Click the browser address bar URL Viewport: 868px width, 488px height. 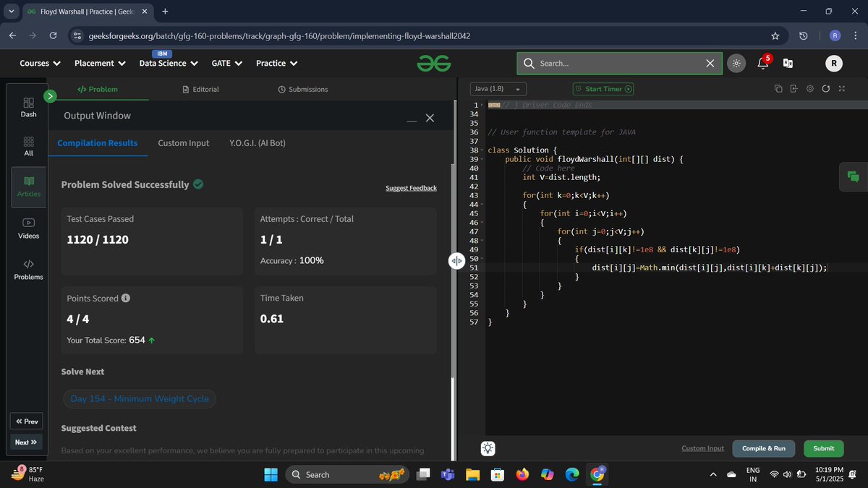tap(279, 35)
